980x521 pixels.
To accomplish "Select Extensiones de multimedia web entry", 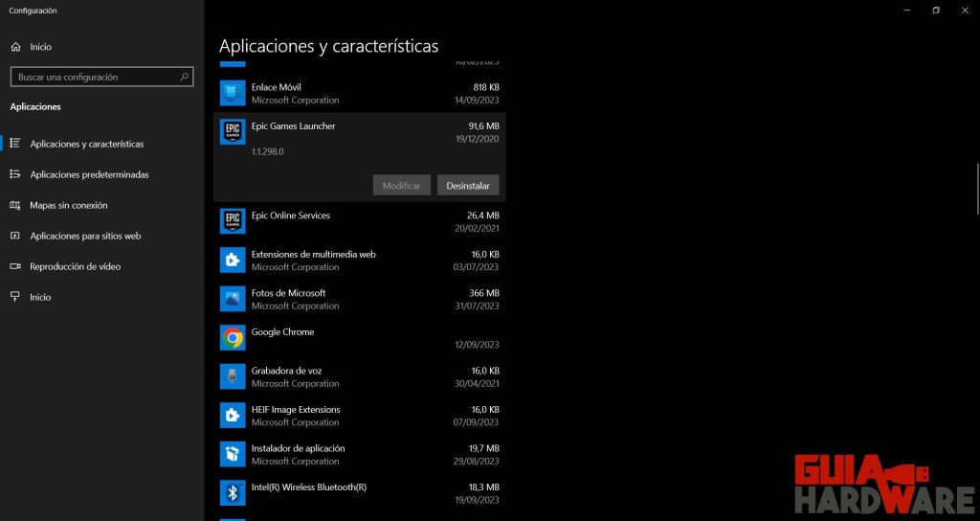I will coord(314,254).
